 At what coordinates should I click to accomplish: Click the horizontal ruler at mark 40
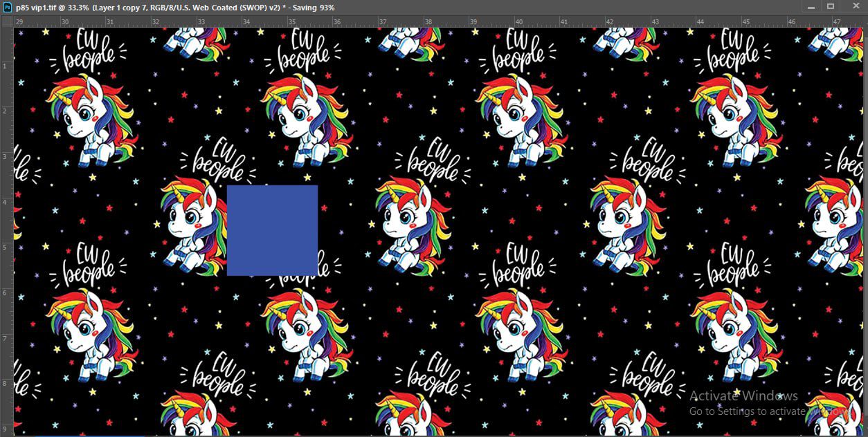519,21
